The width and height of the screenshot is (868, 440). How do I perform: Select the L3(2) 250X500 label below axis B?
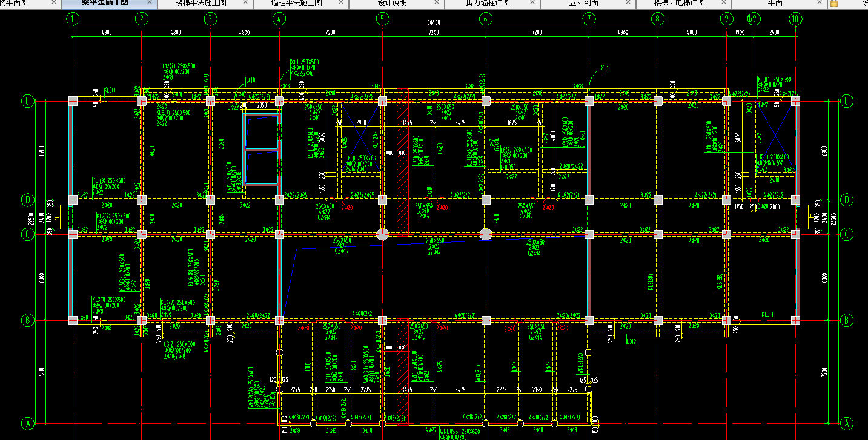pos(179,344)
